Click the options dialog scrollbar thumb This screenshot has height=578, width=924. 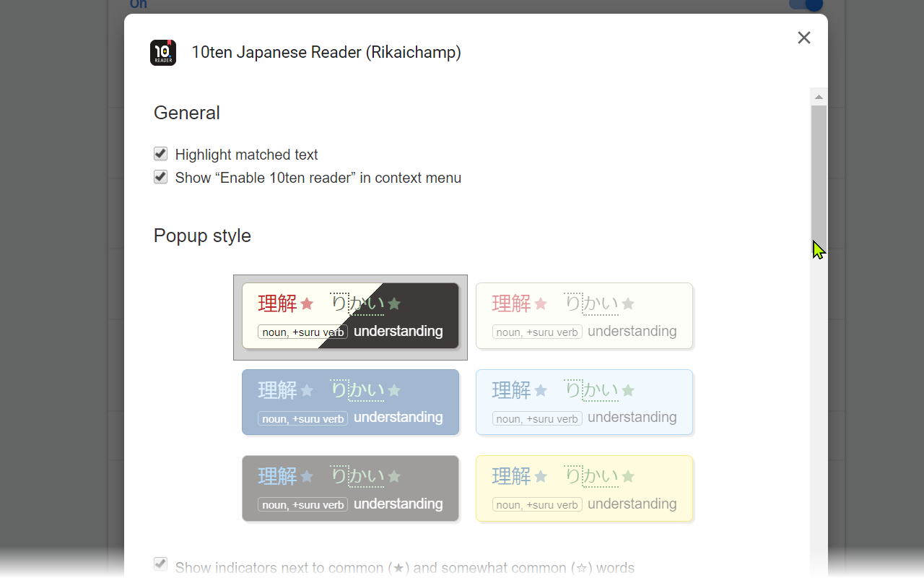[819, 178]
